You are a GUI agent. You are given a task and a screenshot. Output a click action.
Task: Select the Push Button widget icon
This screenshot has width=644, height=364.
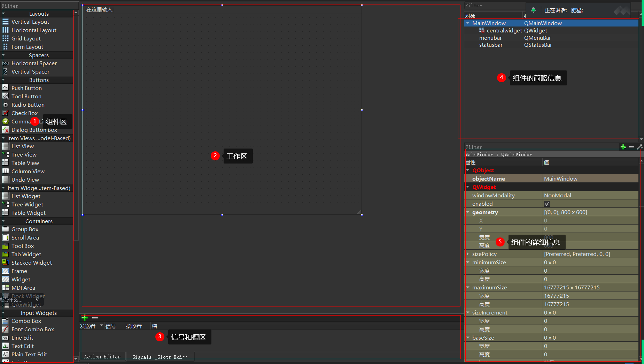click(6, 88)
